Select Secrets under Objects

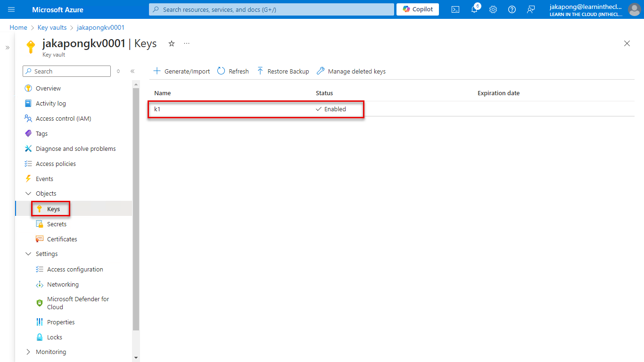pos(57,224)
